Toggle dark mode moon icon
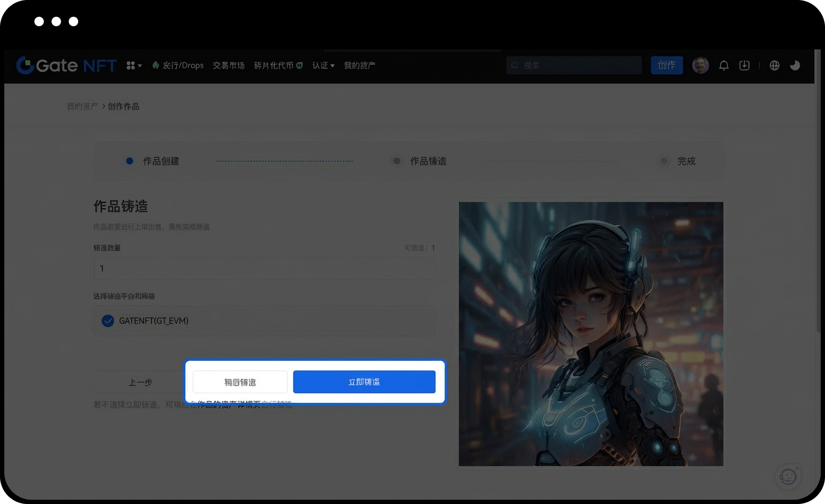 tap(795, 65)
